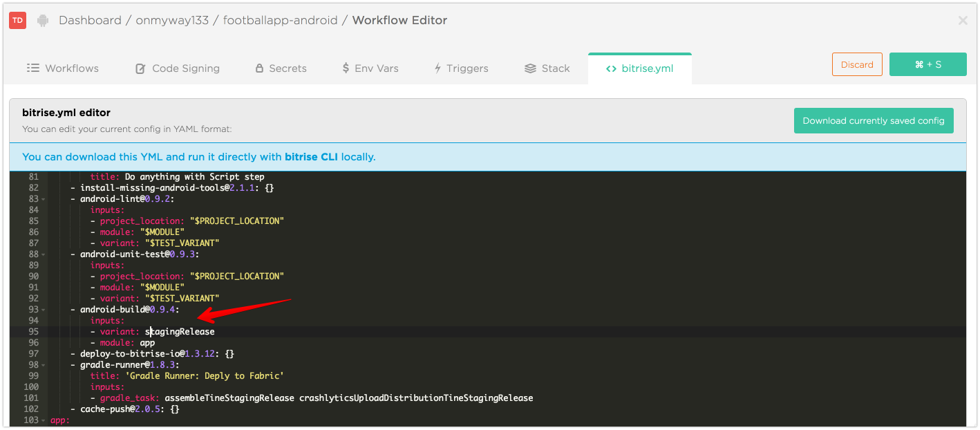Open the Secrets tab

coord(281,68)
